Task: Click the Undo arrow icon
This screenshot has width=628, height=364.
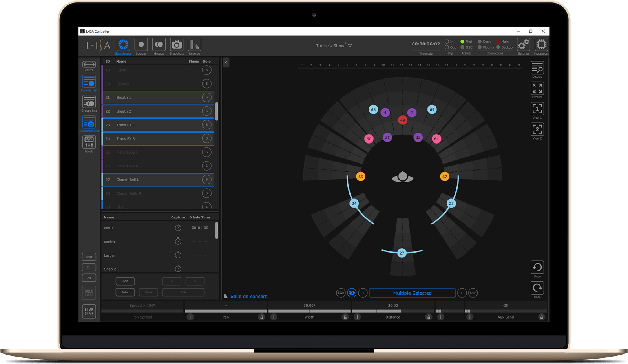Action: (537, 268)
